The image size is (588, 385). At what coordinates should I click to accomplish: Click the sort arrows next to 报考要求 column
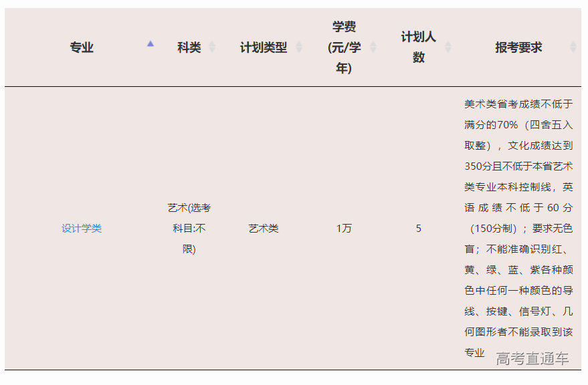[573, 47]
